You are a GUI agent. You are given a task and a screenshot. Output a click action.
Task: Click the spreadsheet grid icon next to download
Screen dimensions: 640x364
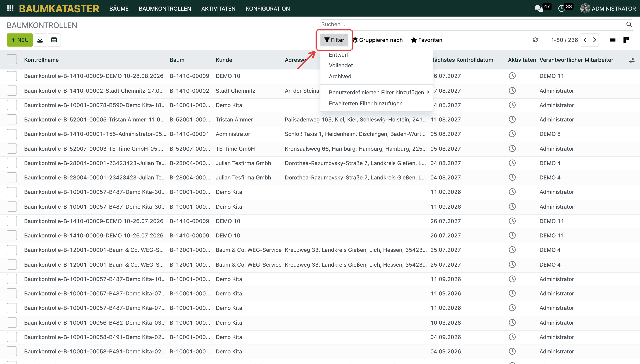54,40
